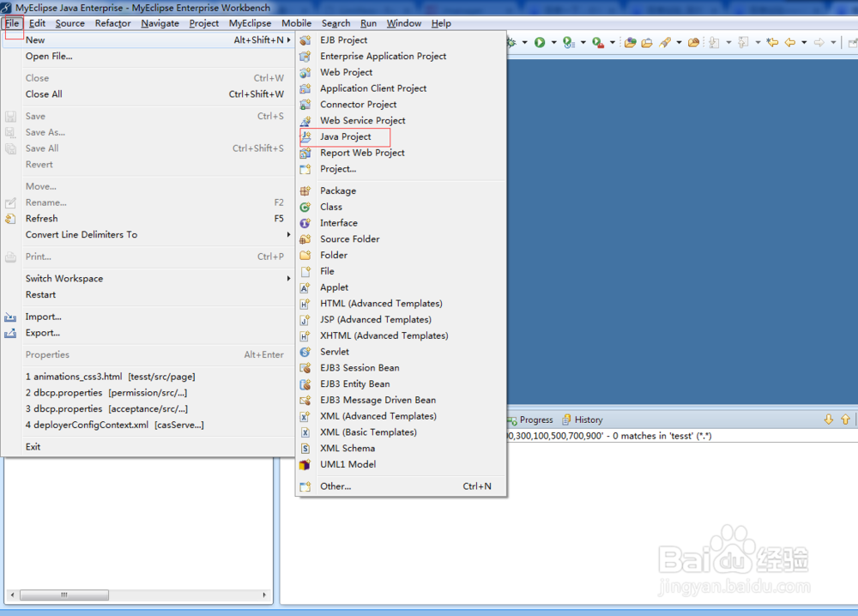858x616 pixels.
Task: Click the Back navigation yellow arrow
Action: (x=790, y=42)
